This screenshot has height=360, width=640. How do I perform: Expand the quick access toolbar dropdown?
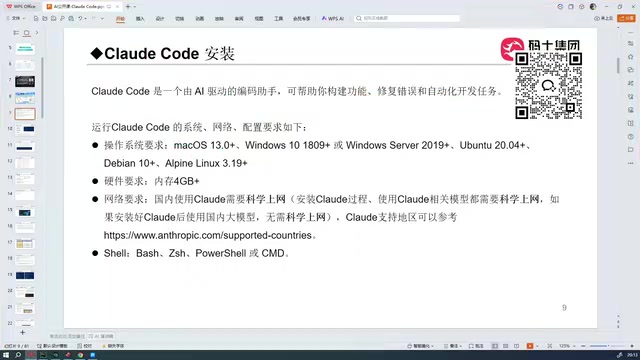click(x=102, y=19)
